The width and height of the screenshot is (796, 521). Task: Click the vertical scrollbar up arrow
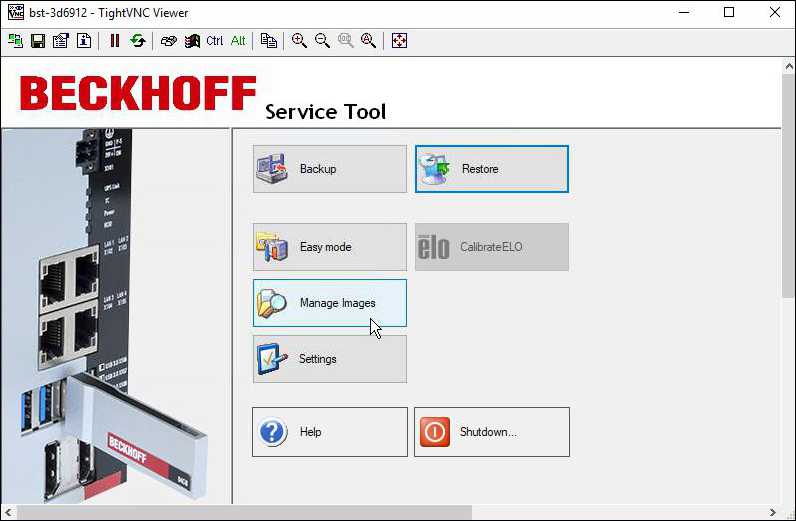788,66
